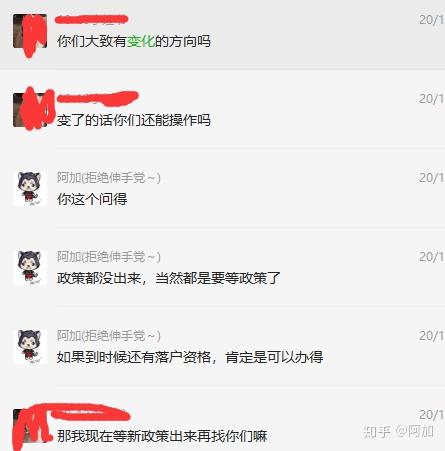Screen dimensions: 445x451
Task: Select the message "政策都没出来，当然都是要等政策了"
Action: tap(169, 278)
